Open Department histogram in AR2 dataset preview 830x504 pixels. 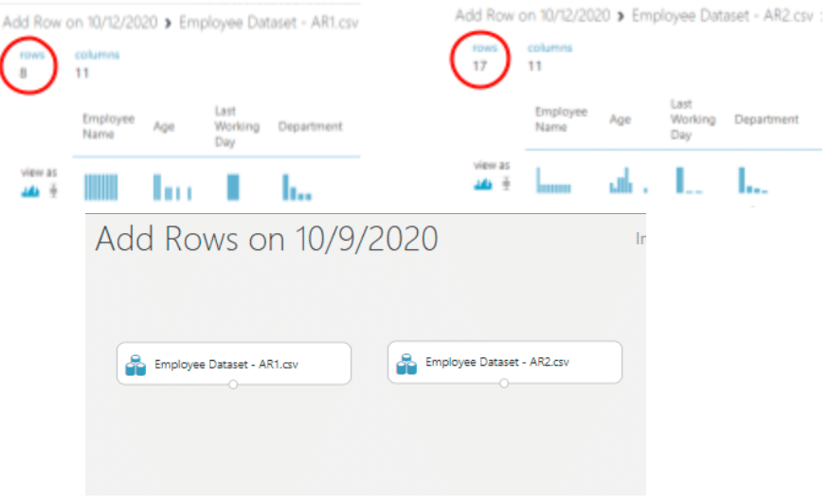[x=752, y=181]
